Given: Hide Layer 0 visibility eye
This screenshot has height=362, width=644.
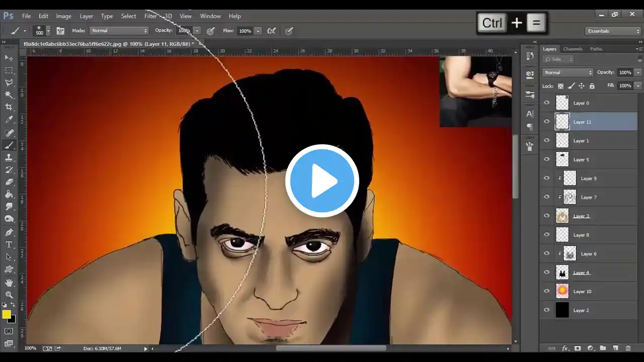Looking at the screenshot, I should coord(547,103).
